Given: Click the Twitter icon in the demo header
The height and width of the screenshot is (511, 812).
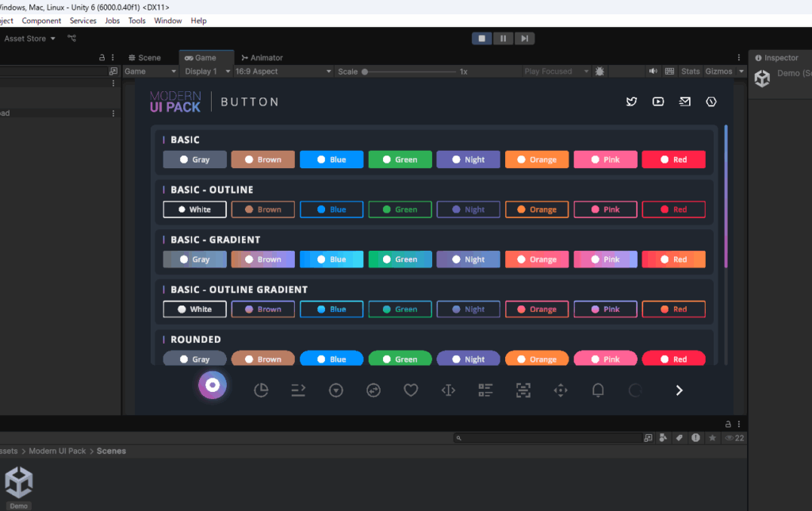Looking at the screenshot, I should pos(631,102).
